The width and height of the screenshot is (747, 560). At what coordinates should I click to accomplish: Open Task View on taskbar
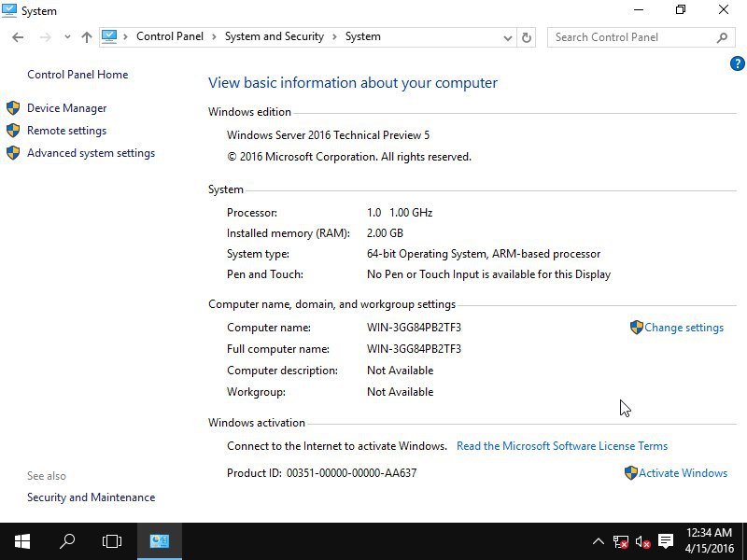tap(112, 541)
